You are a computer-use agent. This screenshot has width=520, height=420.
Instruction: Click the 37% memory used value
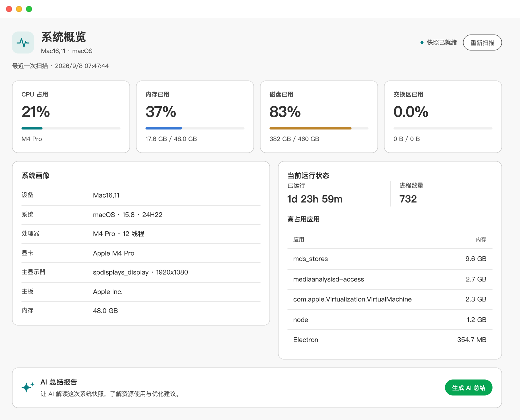[x=161, y=111]
